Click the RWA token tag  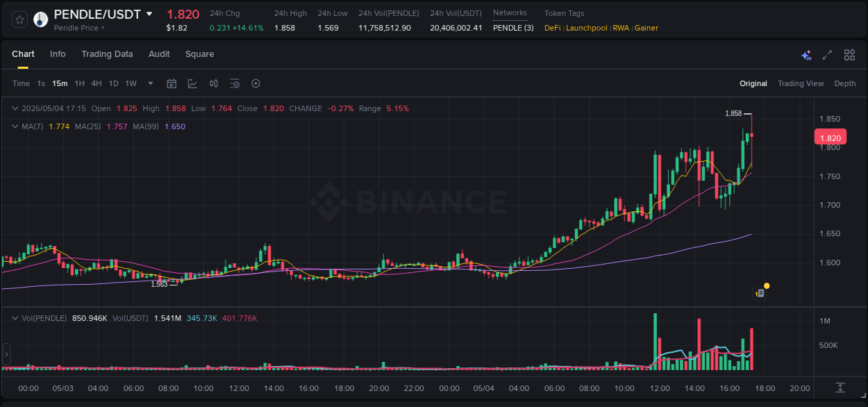point(621,28)
